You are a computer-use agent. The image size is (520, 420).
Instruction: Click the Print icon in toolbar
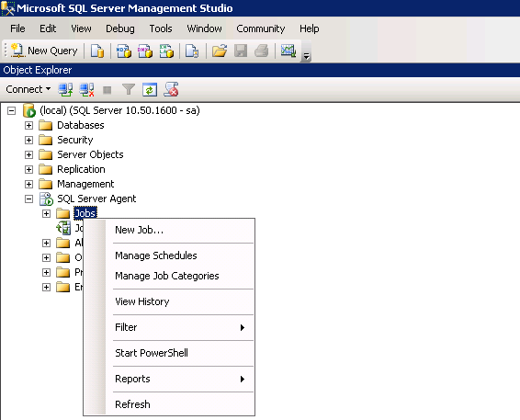[262, 51]
